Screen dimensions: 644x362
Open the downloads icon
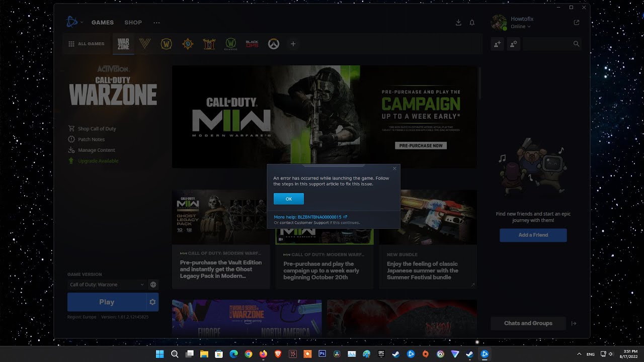pyautogui.click(x=458, y=23)
